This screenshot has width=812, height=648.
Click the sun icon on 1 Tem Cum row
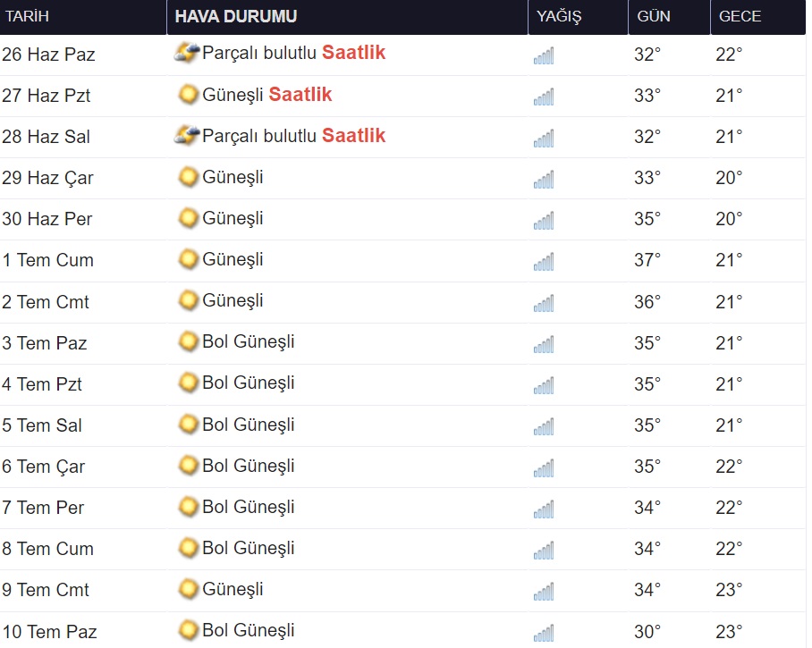188,259
